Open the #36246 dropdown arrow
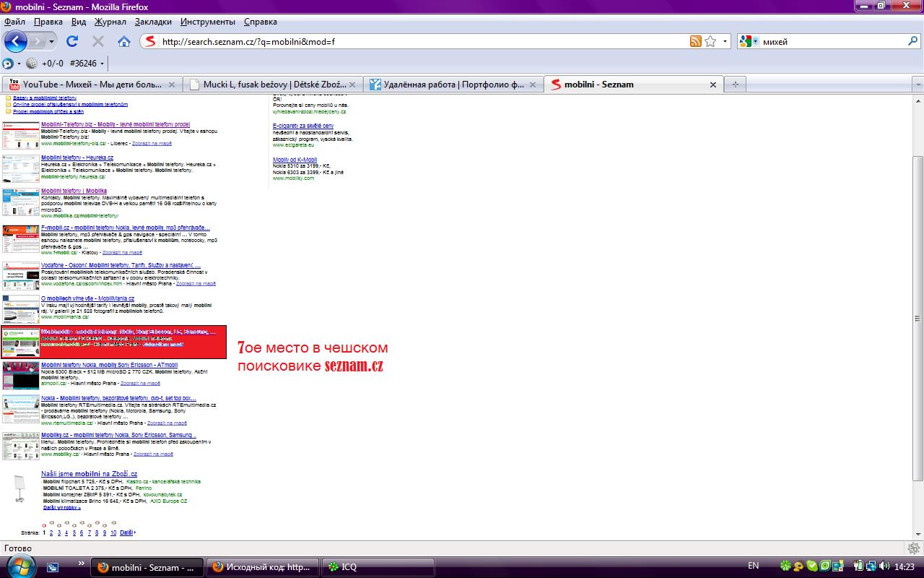The height and width of the screenshot is (578, 924). coord(102,64)
